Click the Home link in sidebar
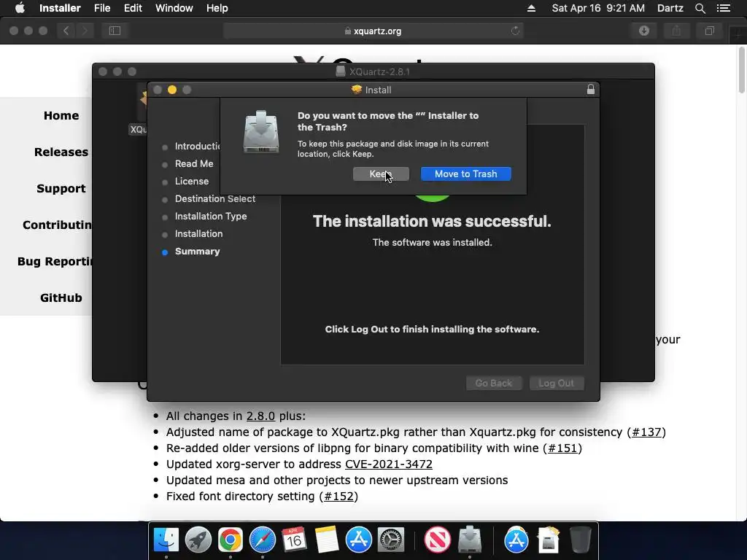The height and width of the screenshot is (560, 747). tap(61, 116)
